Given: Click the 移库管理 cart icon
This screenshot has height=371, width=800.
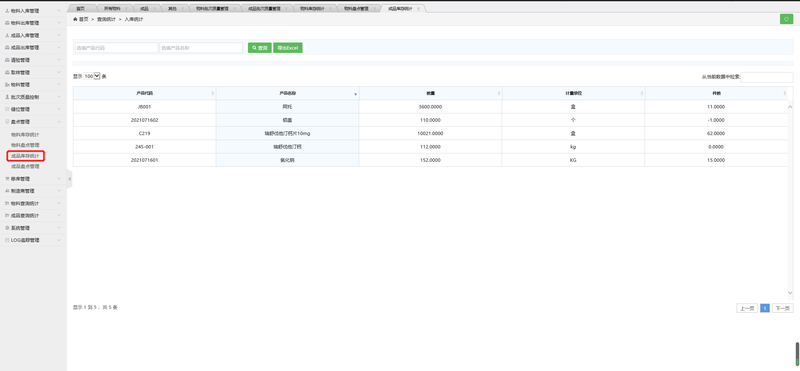Looking at the screenshot, I should tap(7, 179).
